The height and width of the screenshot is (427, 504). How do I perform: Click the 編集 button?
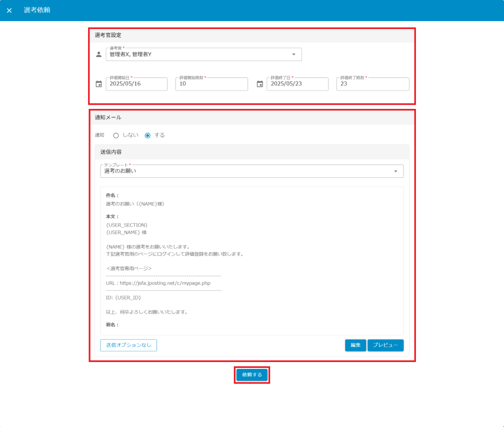(355, 345)
